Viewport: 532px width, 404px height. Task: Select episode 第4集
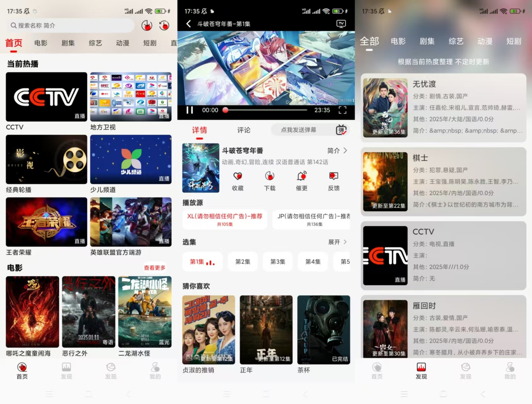(313, 262)
